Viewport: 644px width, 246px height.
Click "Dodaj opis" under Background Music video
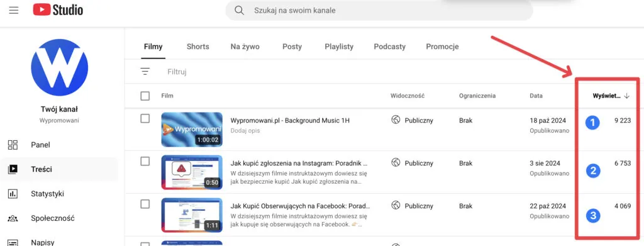click(x=245, y=131)
